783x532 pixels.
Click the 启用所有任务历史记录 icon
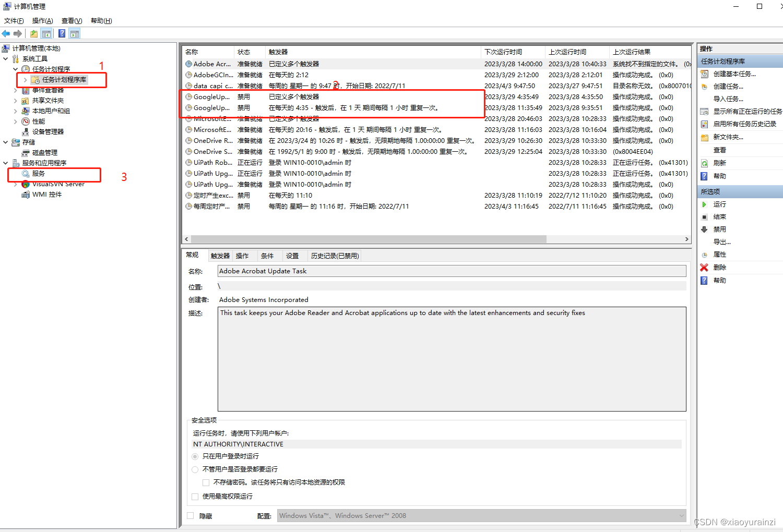click(704, 124)
